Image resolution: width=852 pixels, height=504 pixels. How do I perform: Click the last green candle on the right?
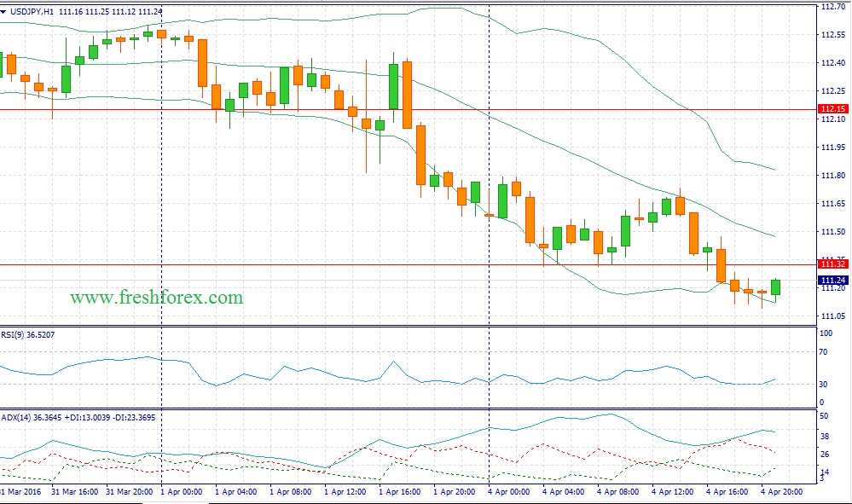click(776, 287)
